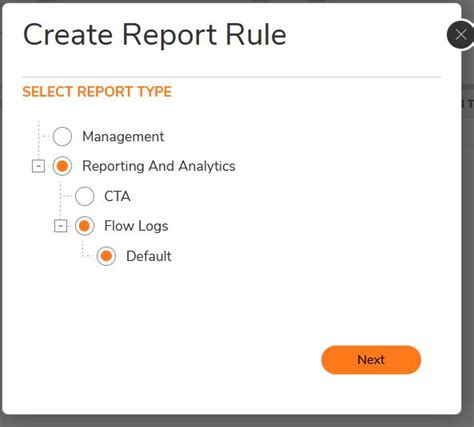Click the dimmed page background right of dialog
Viewport: 474px width, 427px height.
(x=468, y=233)
